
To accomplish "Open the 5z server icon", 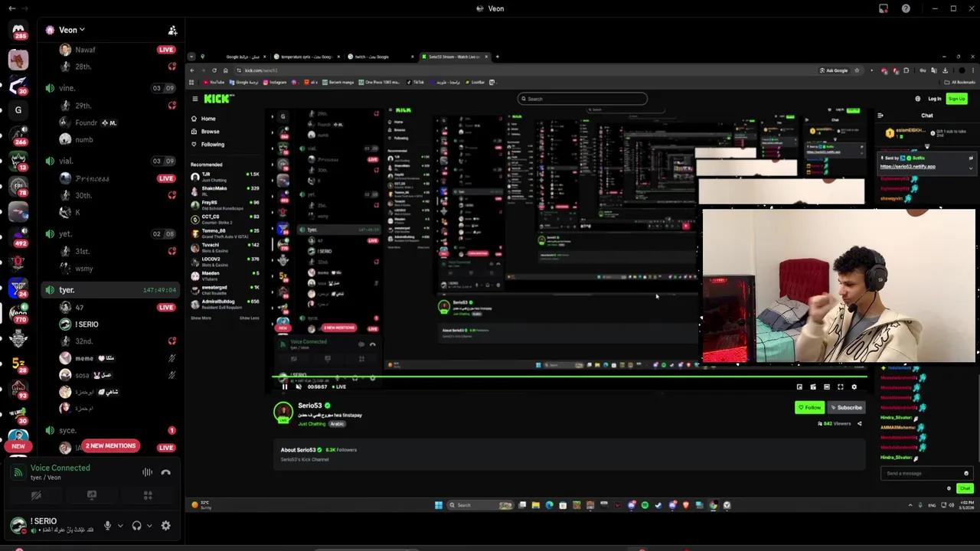I will [x=18, y=364].
